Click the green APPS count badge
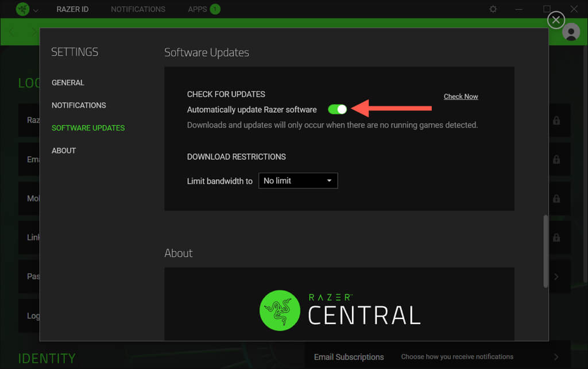 click(215, 9)
